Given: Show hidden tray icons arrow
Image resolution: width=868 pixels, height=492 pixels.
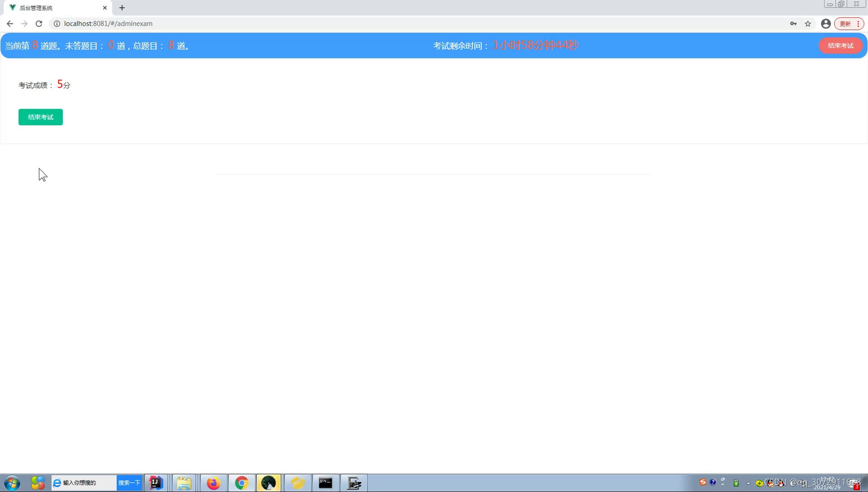Looking at the screenshot, I should click(x=748, y=483).
